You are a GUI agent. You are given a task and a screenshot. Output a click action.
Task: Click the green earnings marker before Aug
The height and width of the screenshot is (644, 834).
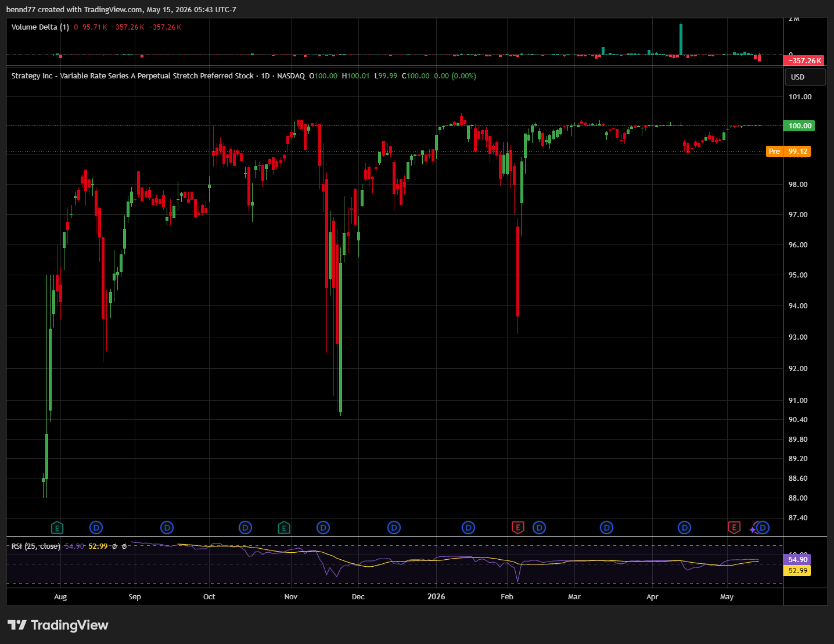point(57,528)
